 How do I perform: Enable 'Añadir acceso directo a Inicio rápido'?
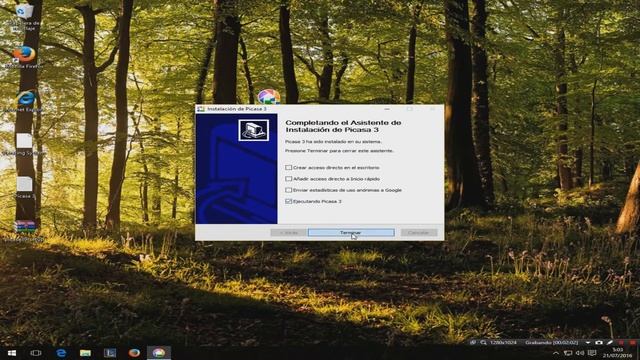[x=289, y=179]
